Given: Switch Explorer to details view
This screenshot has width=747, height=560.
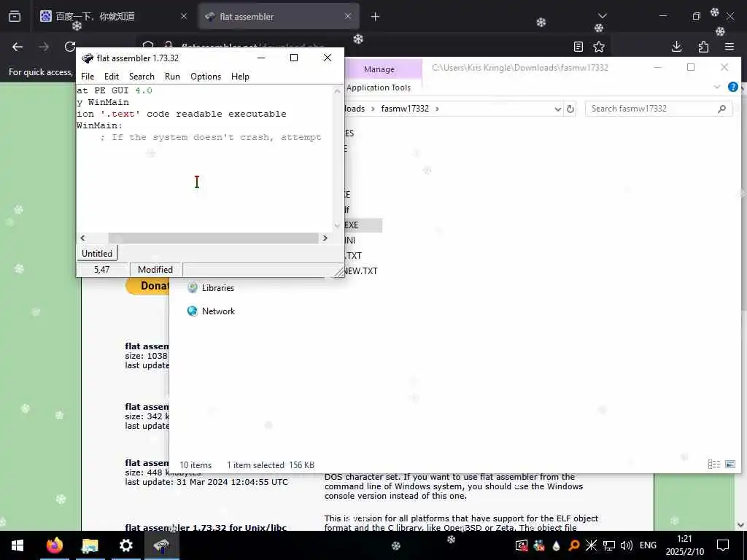Looking at the screenshot, I should [713, 464].
